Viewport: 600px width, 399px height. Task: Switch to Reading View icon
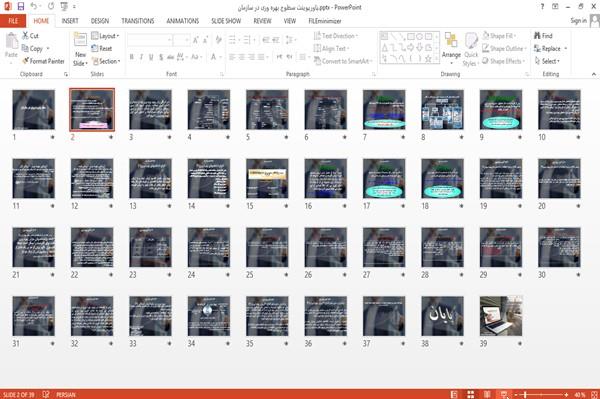pos(487,394)
